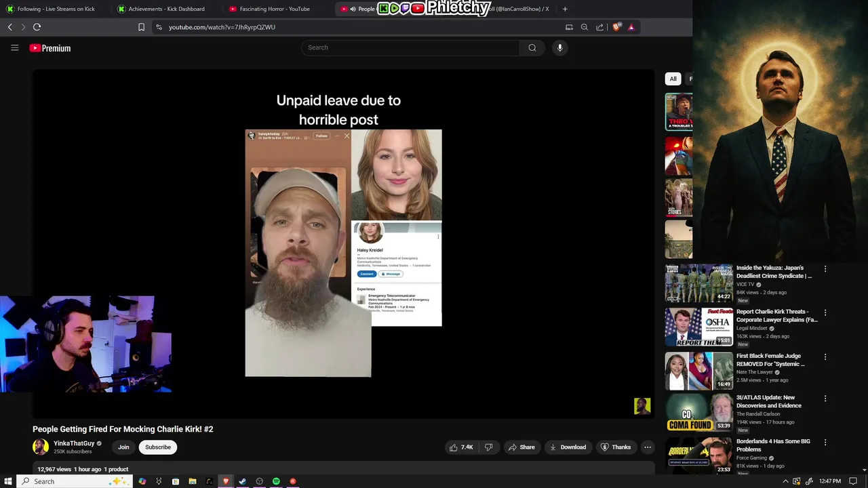The height and width of the screenshot is (488, 868).
Task: Open Borderlands 4 video thumbnail
Action: coord(698,456)
